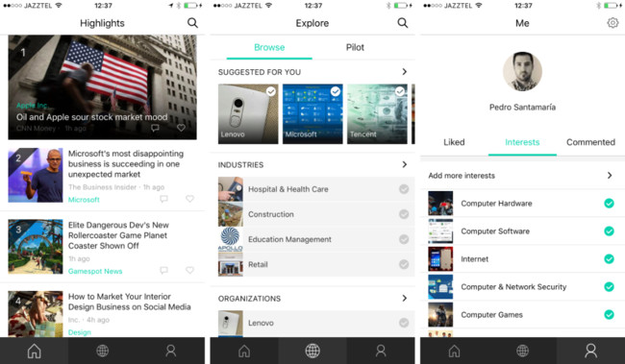Select Construction row label

tap(271, 214)
